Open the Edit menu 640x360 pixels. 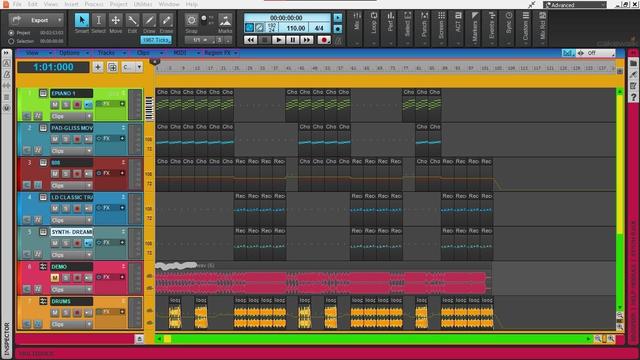tap(33, 4)
